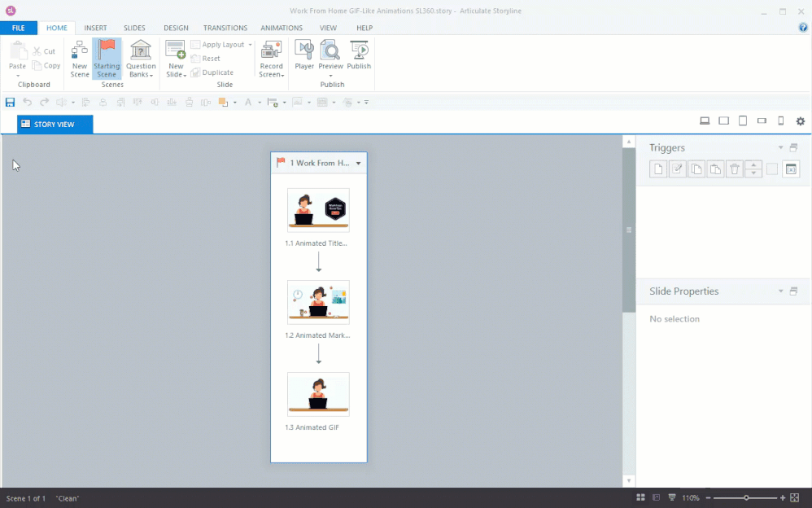Create a new trigger
Viewport: 812px width, 508px height.
(x=658, y=169)
